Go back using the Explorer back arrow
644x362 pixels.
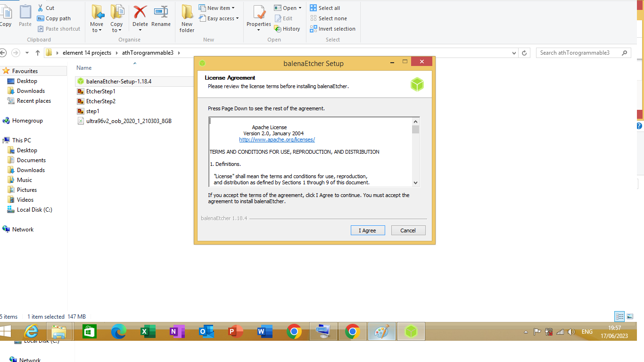[x=2, y=53]
